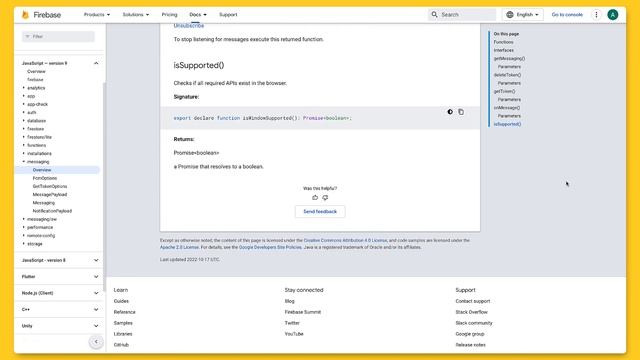The height and width of the screenshot is (360, 640).
Task: Copy the code sample
Action: [461, 112]
